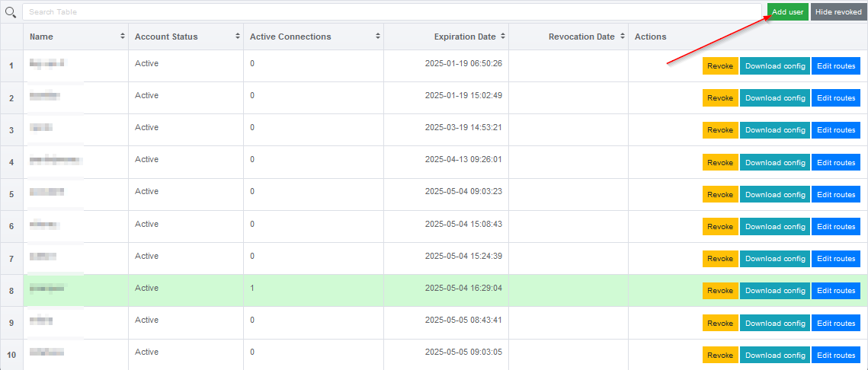
Task: Toggle the Hide revoked button
Action: click(838, 12)
